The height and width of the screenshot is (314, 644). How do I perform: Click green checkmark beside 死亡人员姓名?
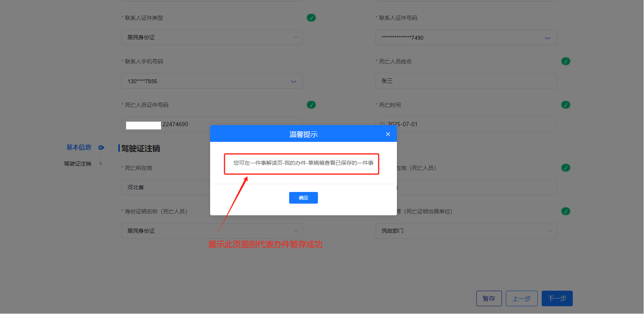click(565, 61)
